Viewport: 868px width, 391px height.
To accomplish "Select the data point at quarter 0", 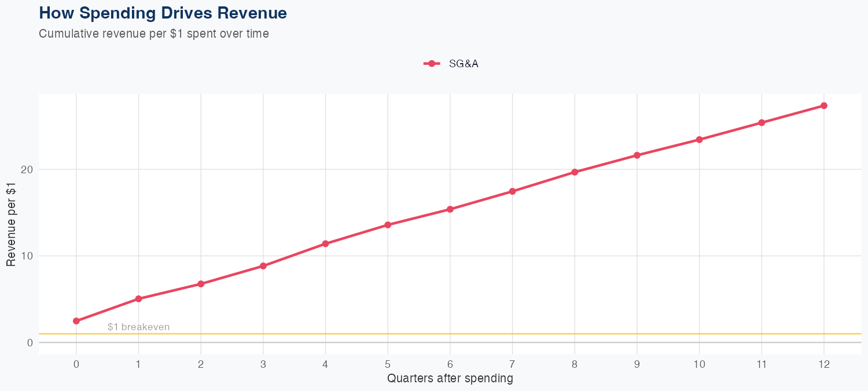I will coord(76,321).
